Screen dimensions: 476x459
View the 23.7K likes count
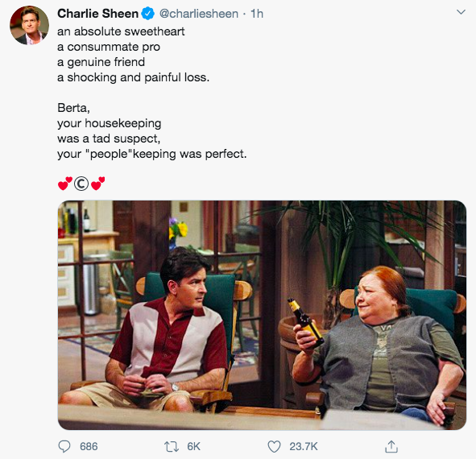[x=304, y=447]
